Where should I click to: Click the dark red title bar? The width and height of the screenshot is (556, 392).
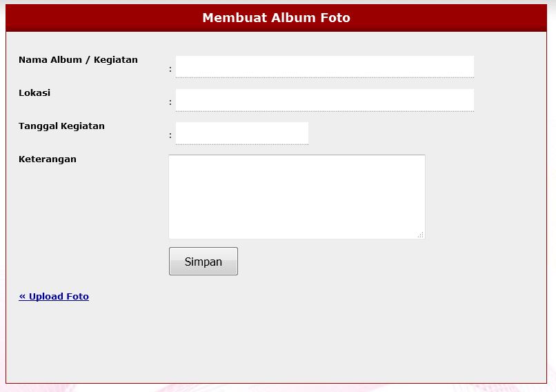[x=103, y=18]
